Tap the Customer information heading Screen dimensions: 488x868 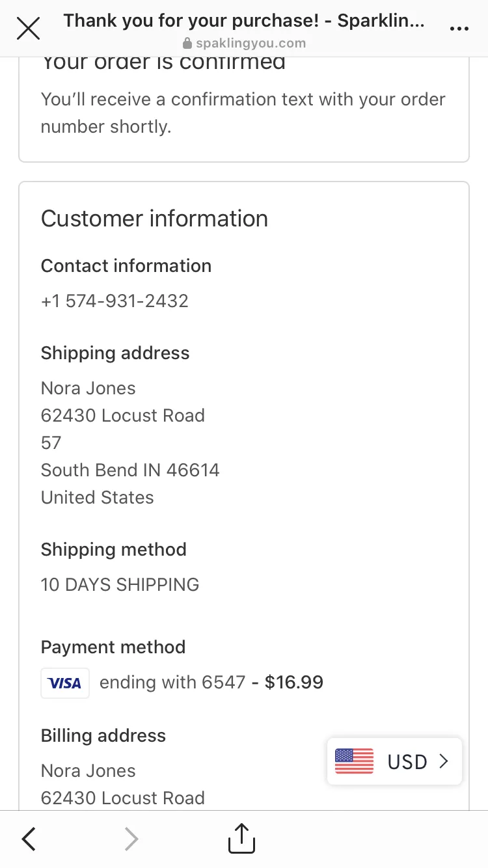[154, 219]
